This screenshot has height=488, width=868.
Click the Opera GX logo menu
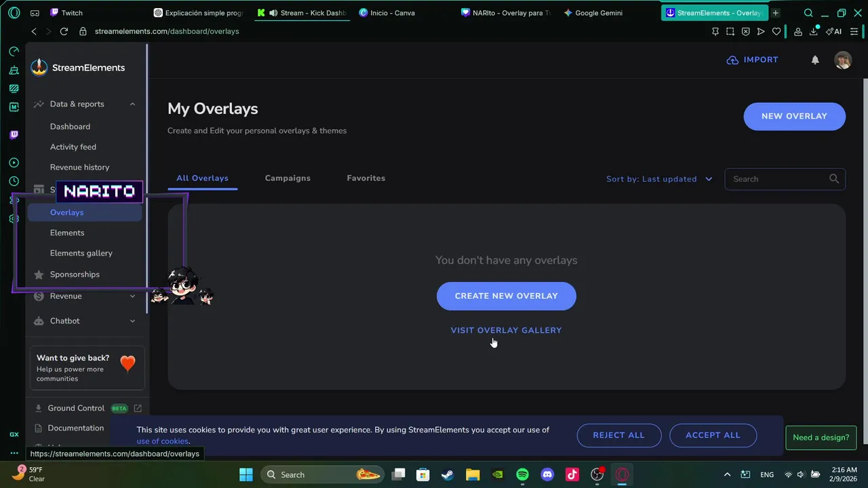click(14, 13)
